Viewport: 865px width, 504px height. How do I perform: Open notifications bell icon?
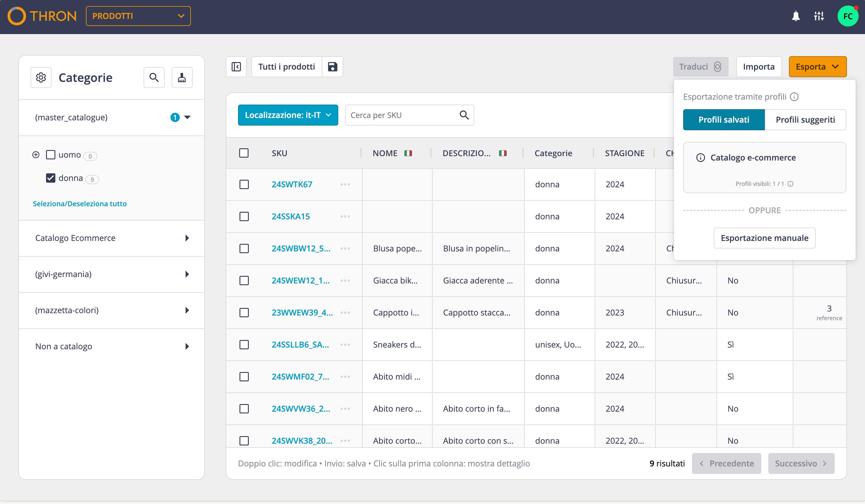[x=796, y=16]
